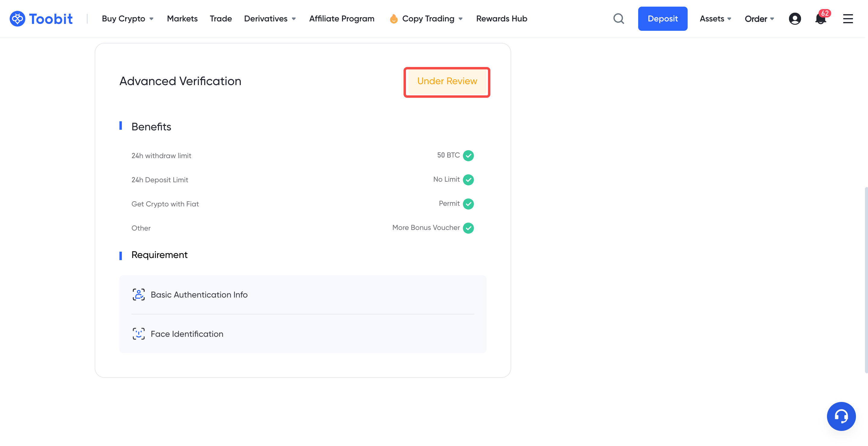Screen dimensions: 868x446
Task: Open the customer support headset button
Action: [841, 416]
